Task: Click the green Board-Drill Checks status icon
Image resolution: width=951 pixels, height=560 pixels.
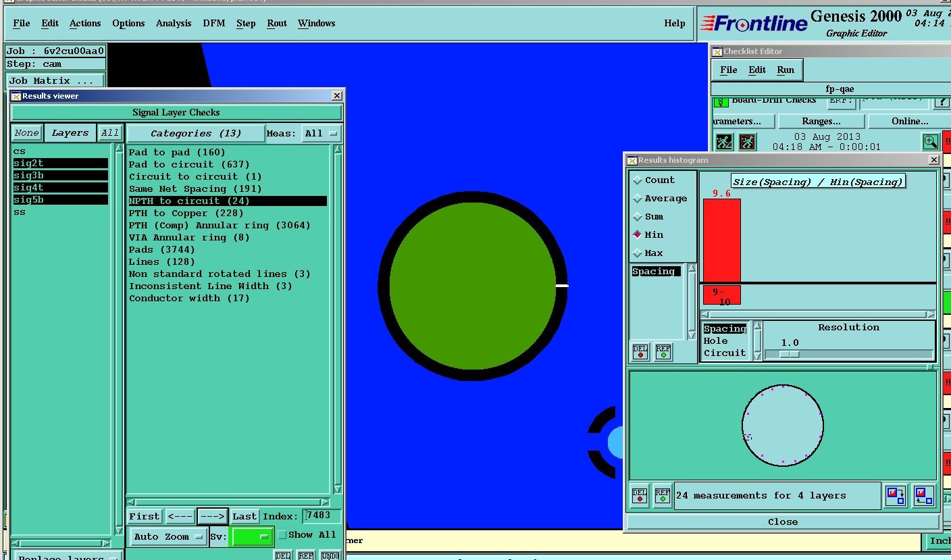Action: click(721, 101)
